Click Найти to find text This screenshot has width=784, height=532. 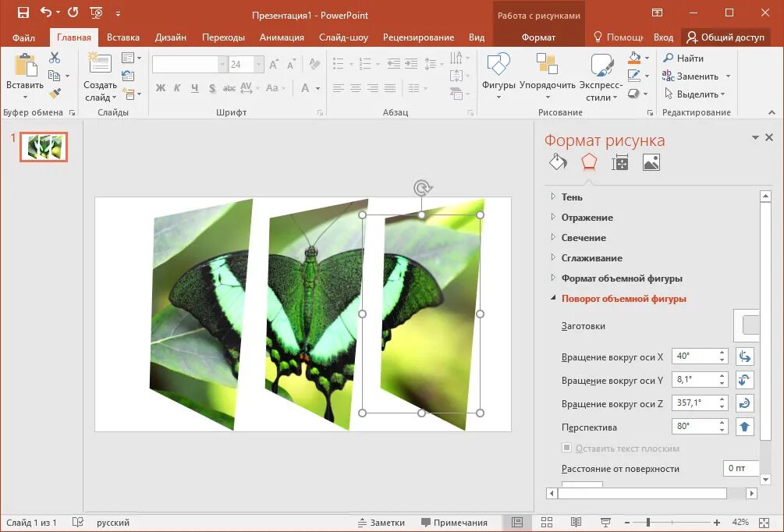(683, 58)
